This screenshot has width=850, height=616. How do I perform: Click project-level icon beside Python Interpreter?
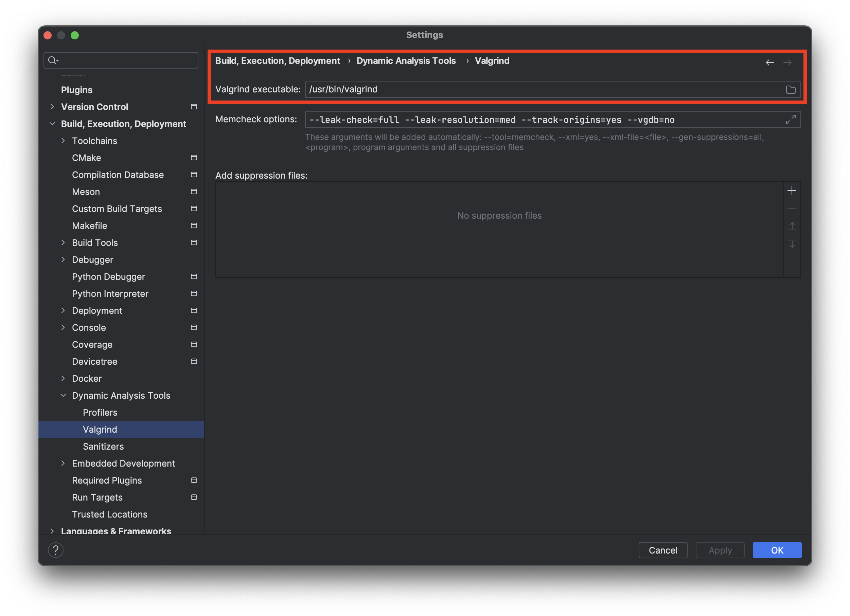pos(194,293)
